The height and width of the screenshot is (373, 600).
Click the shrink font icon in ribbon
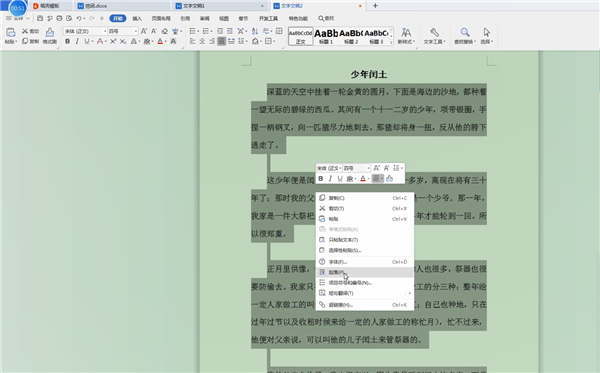154,31
